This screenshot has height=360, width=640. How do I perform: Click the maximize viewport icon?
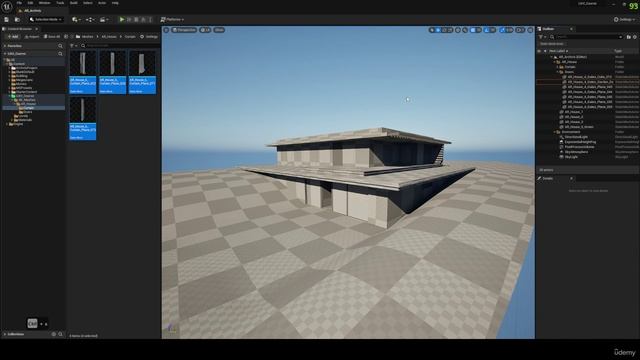(x=530, y=30)
